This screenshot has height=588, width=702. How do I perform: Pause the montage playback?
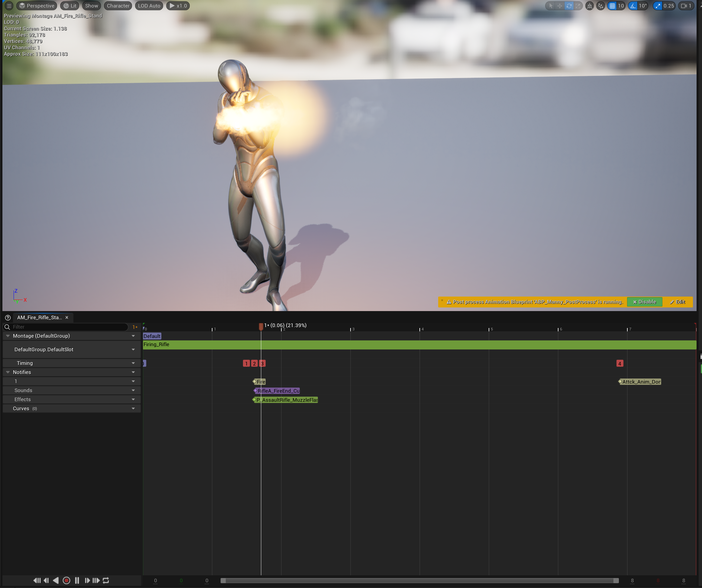77,580
